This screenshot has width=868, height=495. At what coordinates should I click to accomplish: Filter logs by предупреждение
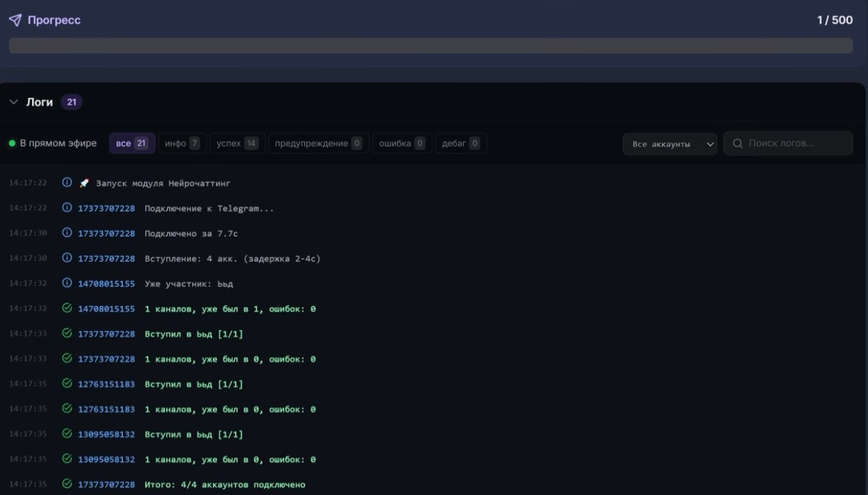319,144
